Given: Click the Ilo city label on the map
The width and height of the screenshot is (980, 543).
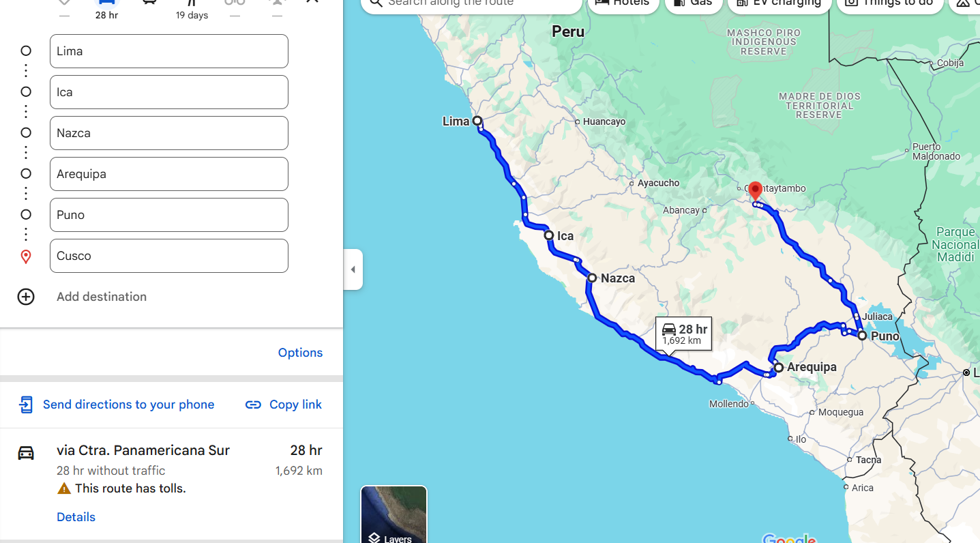Looking at the screenshot, I should pos(801,439).
